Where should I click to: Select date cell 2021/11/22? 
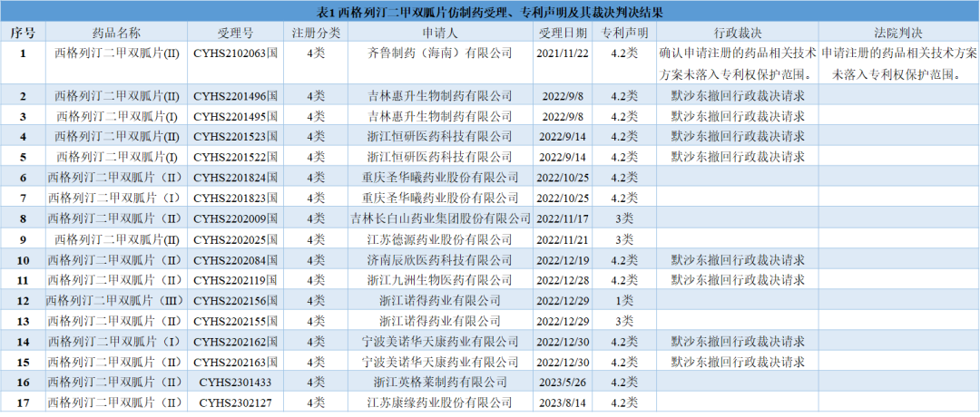tap(563, 53)
